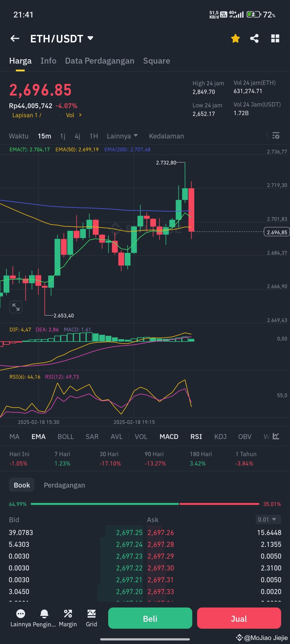Tap ask price 2,697.28
The height and width of the screenshot is (644, 290).
tap(161, 544)
